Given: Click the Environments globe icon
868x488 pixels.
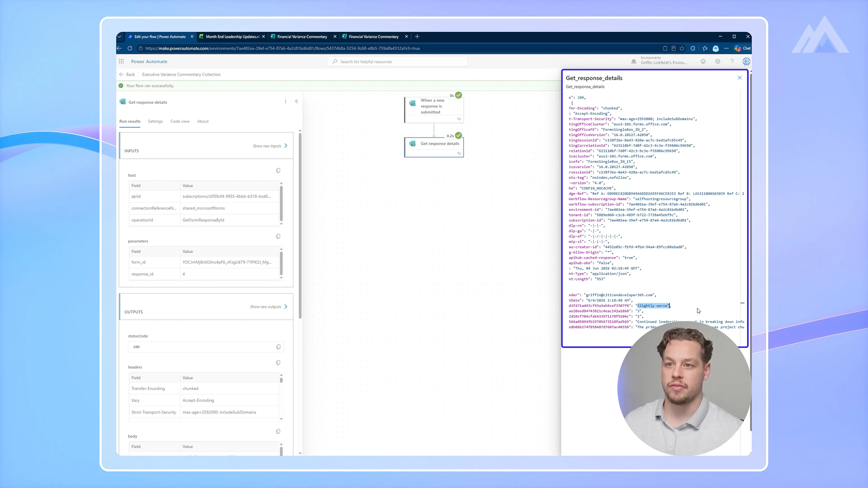Looking at the screenshot, I should click(x=634, y=62).
